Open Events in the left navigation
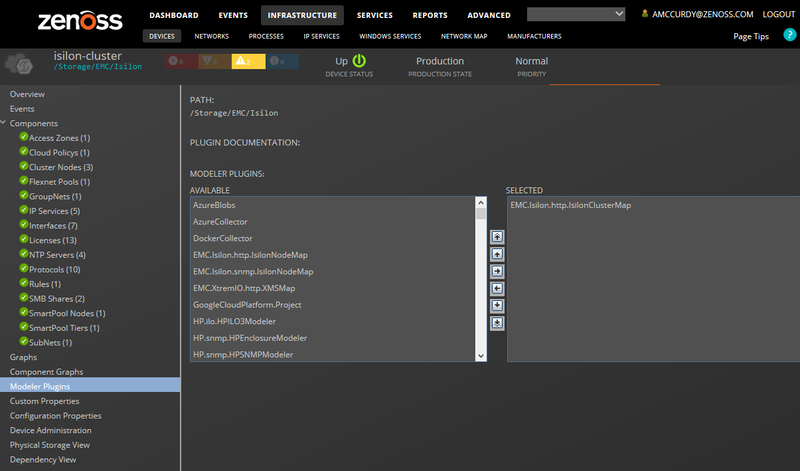The image size is (800, 471). pyautogui.click(x=22, y=109)
